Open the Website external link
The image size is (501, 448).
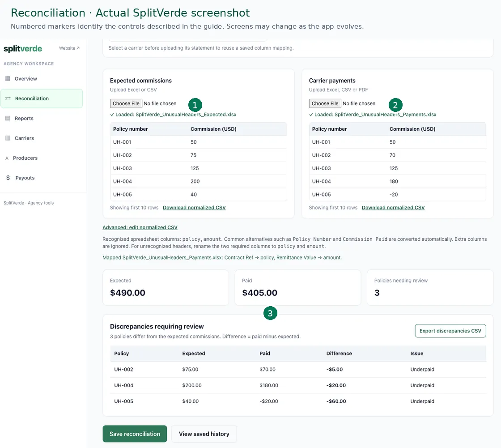point(69,48)
